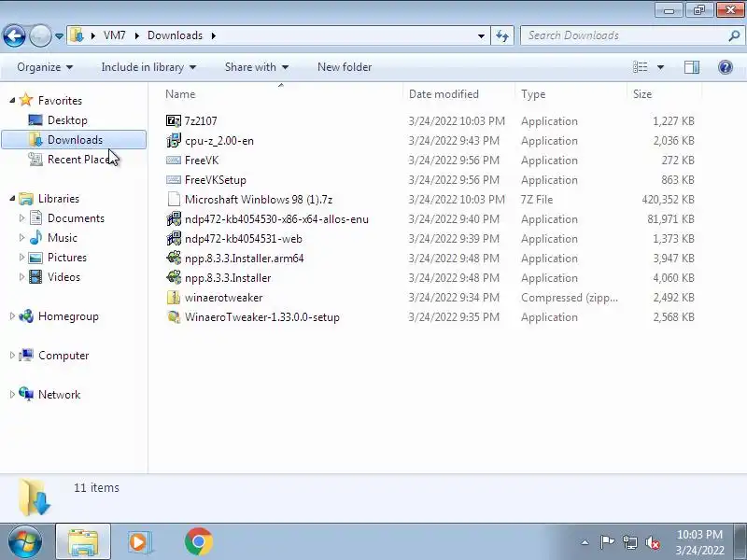
Task: Open the Pictures library
Action: (x=66, y=258)
